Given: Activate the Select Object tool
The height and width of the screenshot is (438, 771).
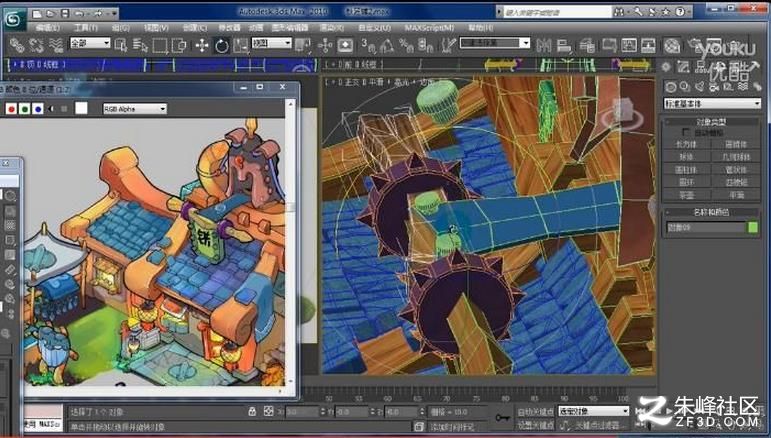Looking at the screenshot, I should pyautogui.click(x=120, y=46).
